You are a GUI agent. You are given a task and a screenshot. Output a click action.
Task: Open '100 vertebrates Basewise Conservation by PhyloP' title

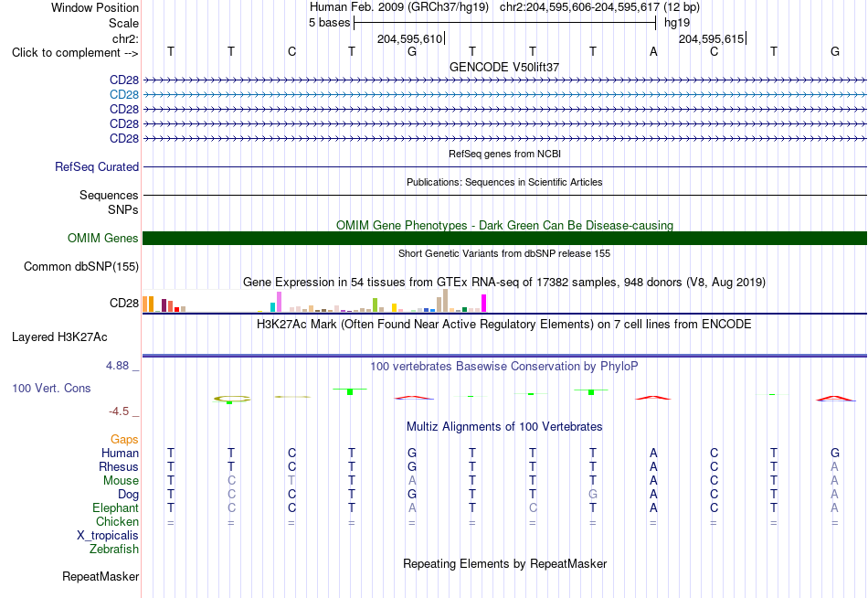[x=504, y=367]
